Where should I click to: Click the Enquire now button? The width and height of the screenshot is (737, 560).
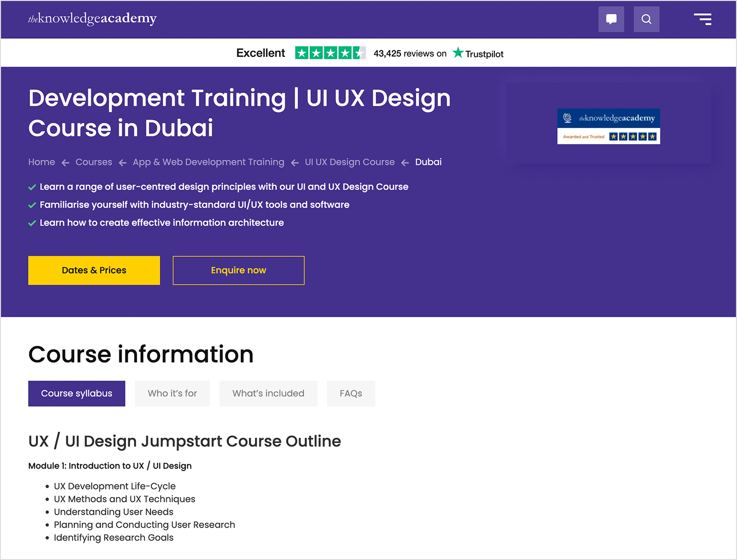click(x=238, y=270)
